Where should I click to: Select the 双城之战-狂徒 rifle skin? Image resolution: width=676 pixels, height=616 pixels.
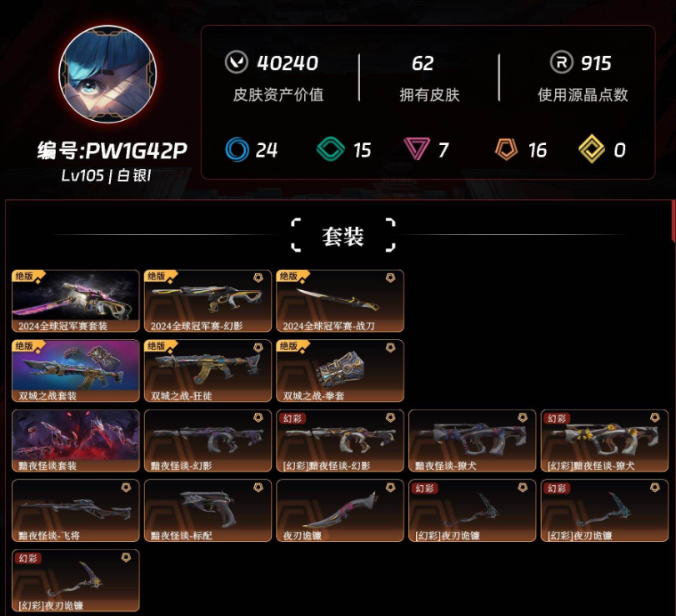[x=208, y=371]
